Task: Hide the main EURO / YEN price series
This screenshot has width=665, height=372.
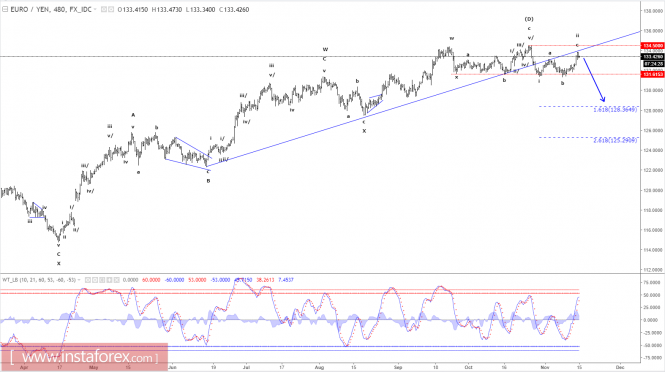Action: [x=103, y=9]
